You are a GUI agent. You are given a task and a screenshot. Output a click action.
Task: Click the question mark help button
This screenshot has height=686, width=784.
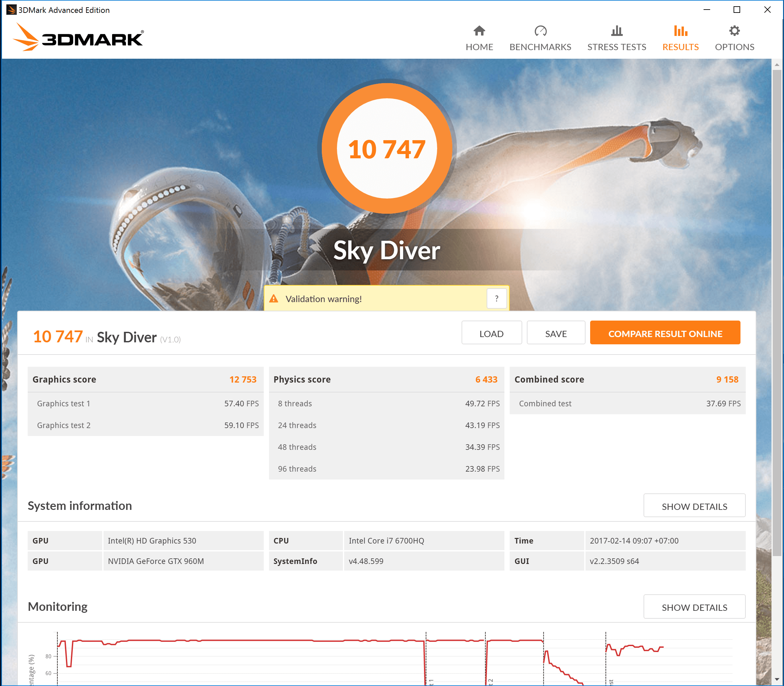pos(496,298)
